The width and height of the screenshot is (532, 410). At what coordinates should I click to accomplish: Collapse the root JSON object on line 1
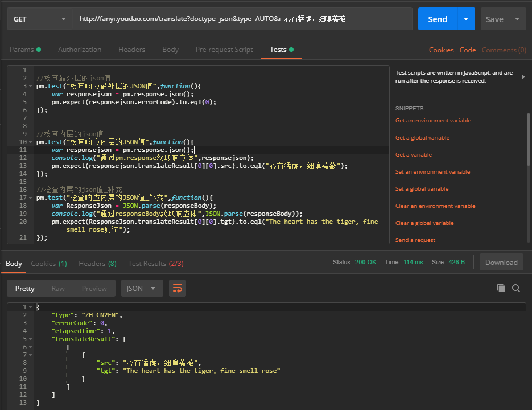click(x=30, y=307)
